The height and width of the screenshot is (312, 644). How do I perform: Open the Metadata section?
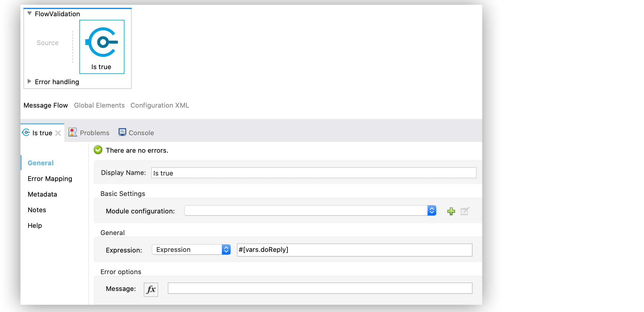click(x=42, y=194)
